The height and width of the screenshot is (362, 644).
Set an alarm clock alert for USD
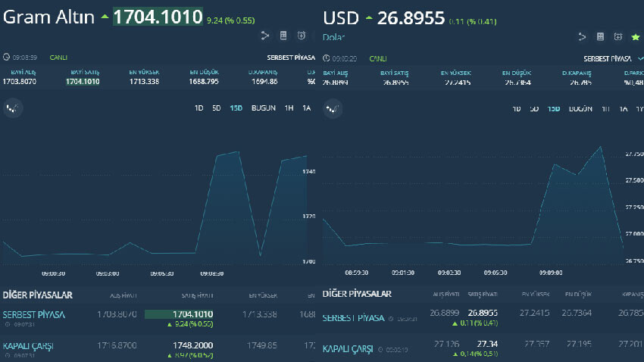coord(618,36)
